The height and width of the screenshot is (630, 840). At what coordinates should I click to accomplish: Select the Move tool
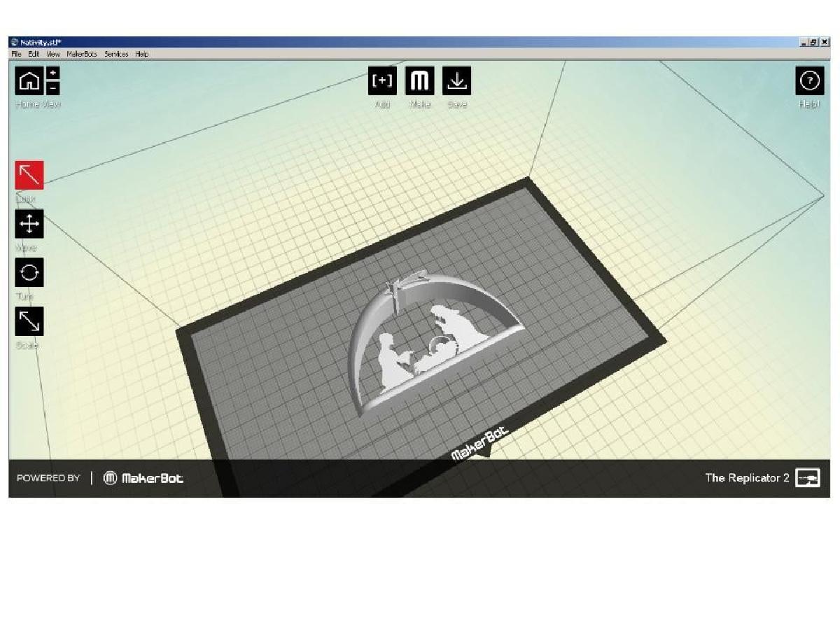[x=29, y=224]
